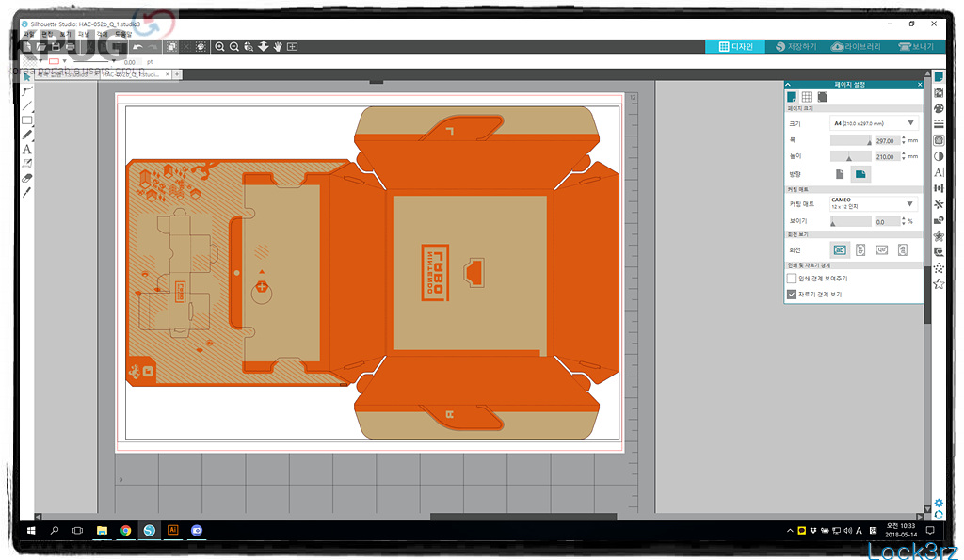This screenshot has height=560, width=964.
Task: Open the line style dropdown arrow
Action: [x=114, y=61]
